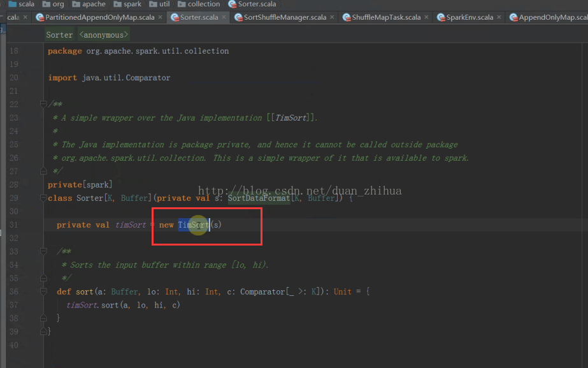Click the private[spark] modifier on line 28
This screenshot has width=588, height=368.
[x=80, y=185]
